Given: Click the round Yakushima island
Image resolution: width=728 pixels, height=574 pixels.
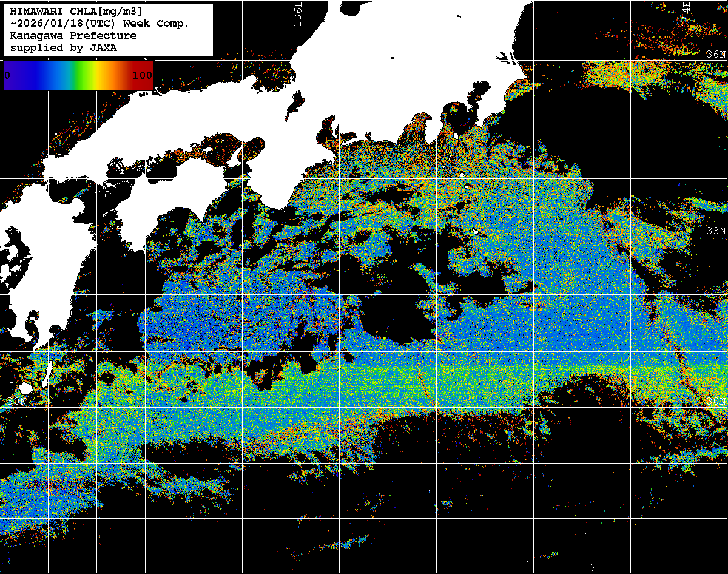Looking at the screenshot, I should coord(25,388).
